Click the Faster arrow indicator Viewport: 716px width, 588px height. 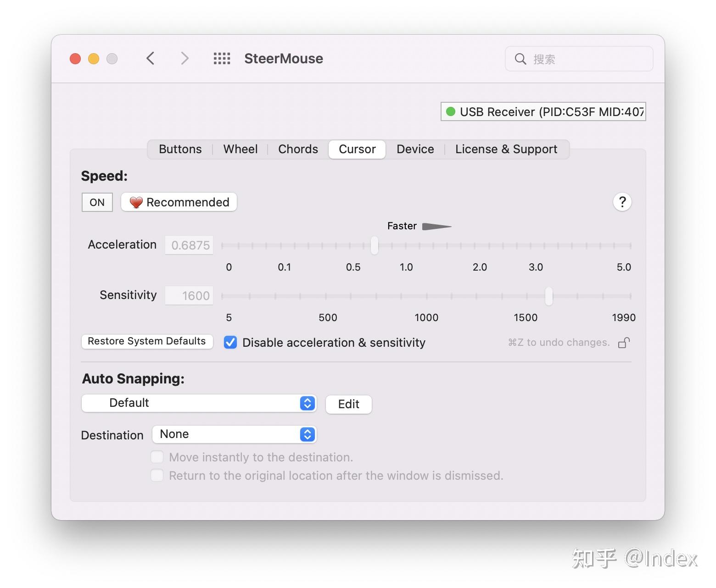[x=436, y=226]
